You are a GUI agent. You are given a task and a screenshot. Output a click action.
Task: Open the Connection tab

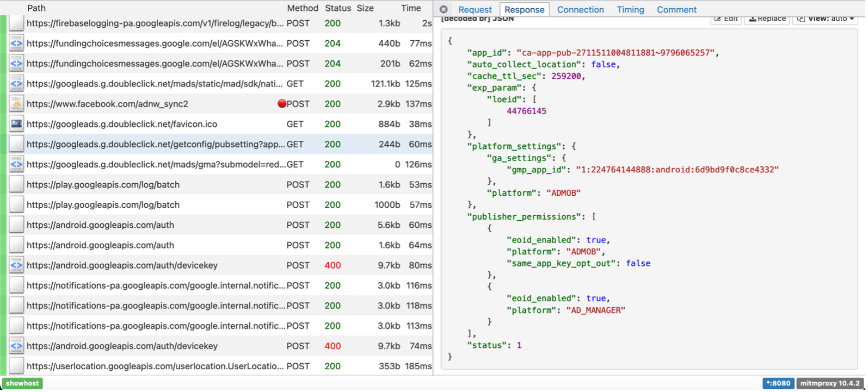click(580, 10)
